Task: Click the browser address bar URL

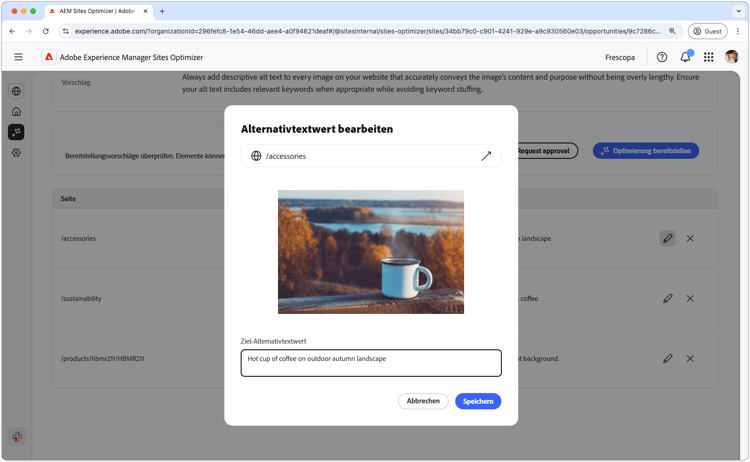Action: click(x=367, y=31)
